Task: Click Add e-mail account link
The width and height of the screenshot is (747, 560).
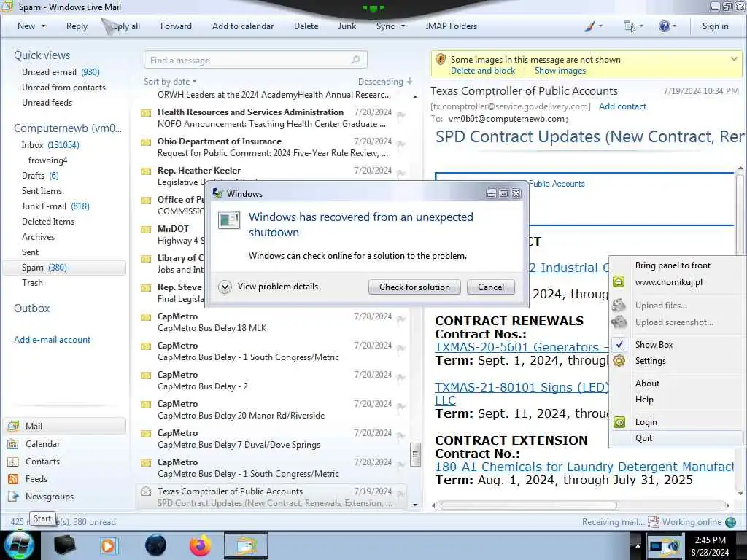Action: tap(52, 340)
